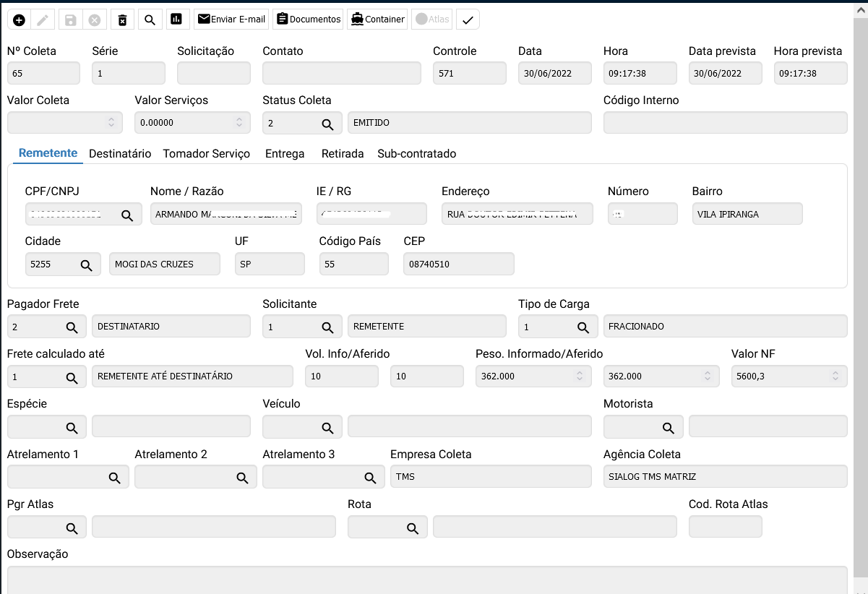This screenshot has width=868, height=594.
Task: Adjust Valor NF stepper arrows
Action: 835,376
